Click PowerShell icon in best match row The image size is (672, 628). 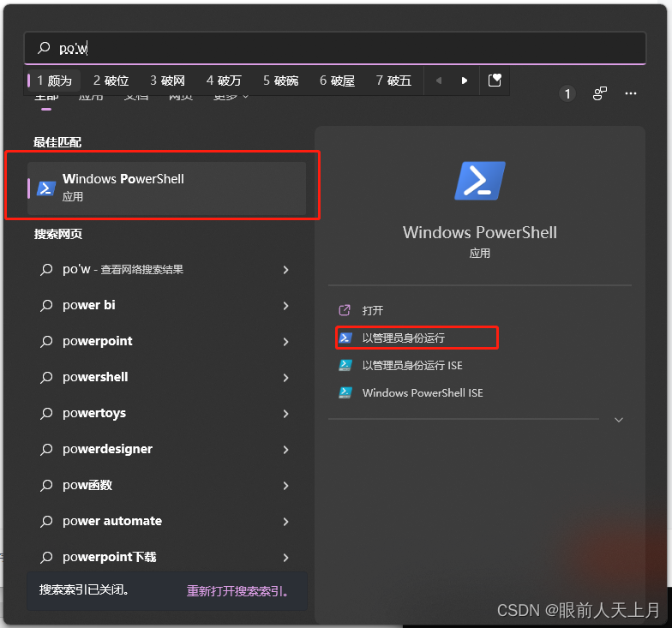click(46, 188)
